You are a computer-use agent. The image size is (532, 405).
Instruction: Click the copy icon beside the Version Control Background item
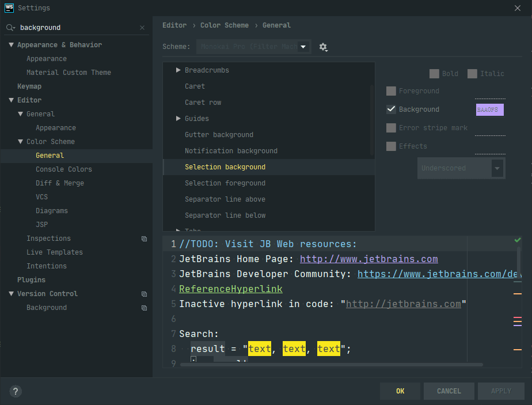(x=144, y=308)
